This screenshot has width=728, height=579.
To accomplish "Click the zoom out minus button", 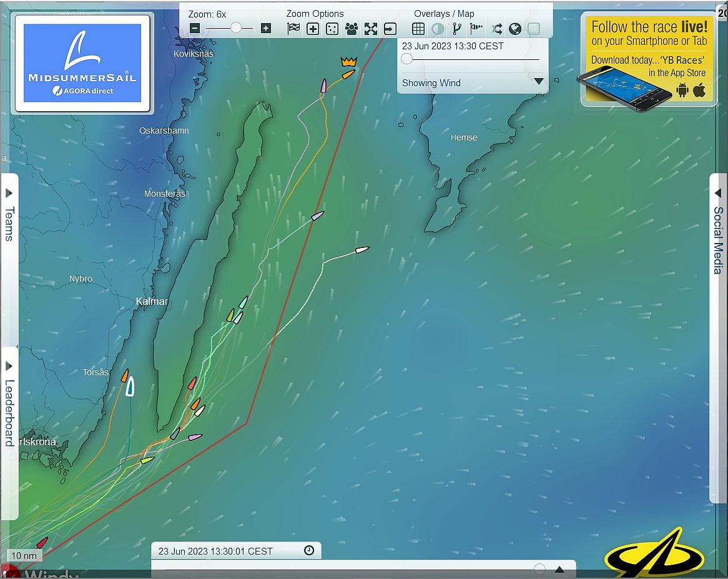I will (x=195, y=28).
